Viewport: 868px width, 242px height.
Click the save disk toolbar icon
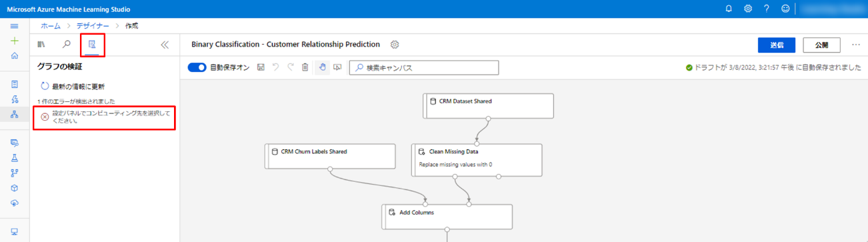(261, 67)
